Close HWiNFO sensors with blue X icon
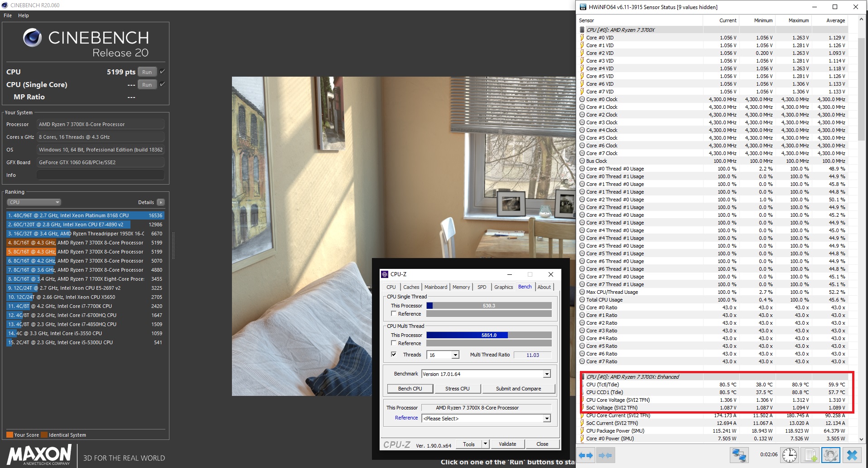 pyautogui.click(x=852, y=455)
